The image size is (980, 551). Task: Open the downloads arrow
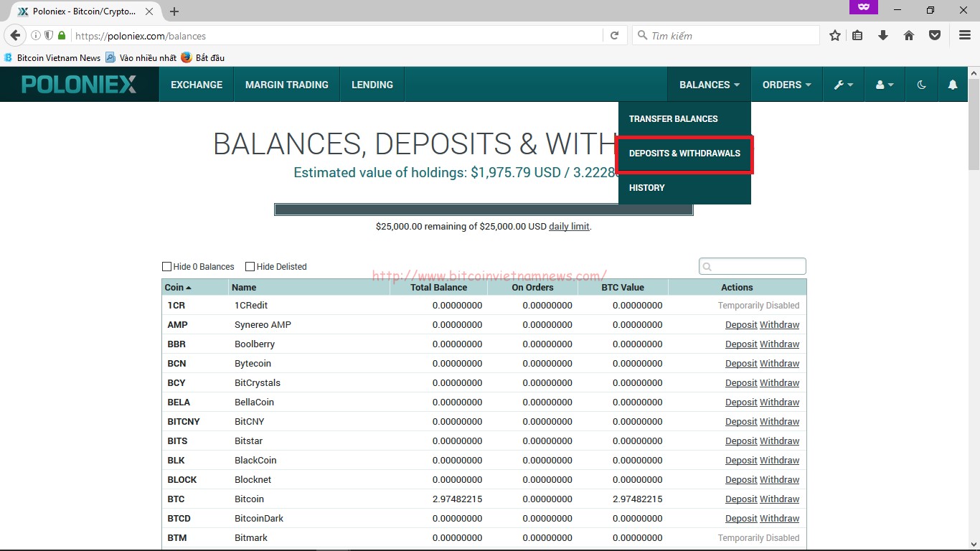[883, 35]
